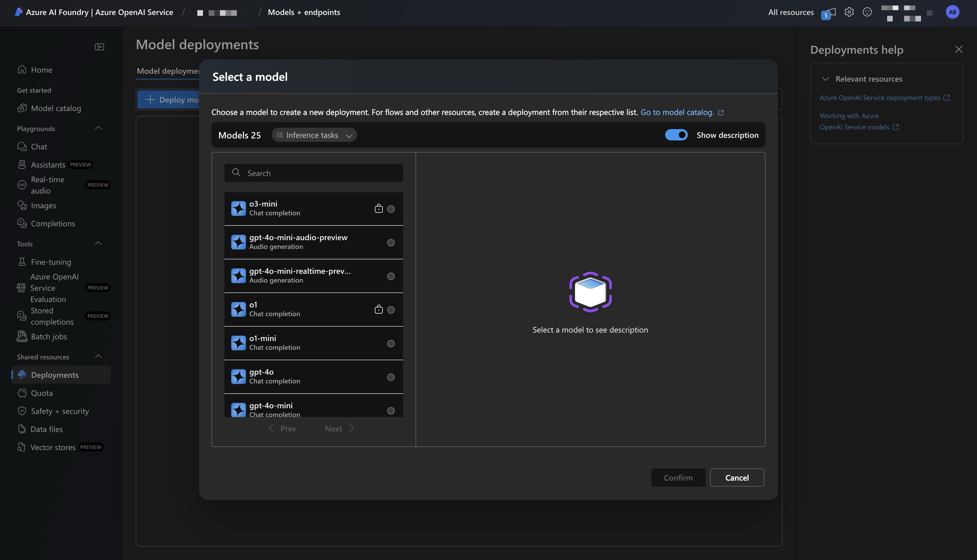Collapse the Playgrounds section
This screenshot has height=560, width=977.
pyautogui.click(x=98, y=129)
